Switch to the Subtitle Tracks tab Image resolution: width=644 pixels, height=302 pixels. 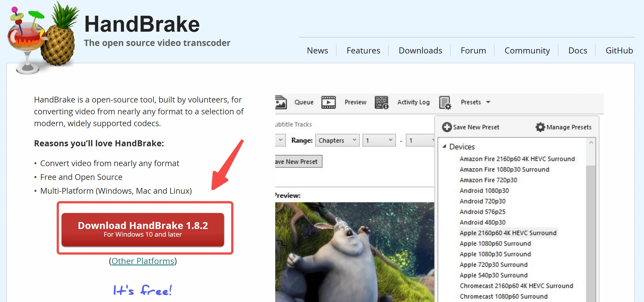tap(293, 124)
